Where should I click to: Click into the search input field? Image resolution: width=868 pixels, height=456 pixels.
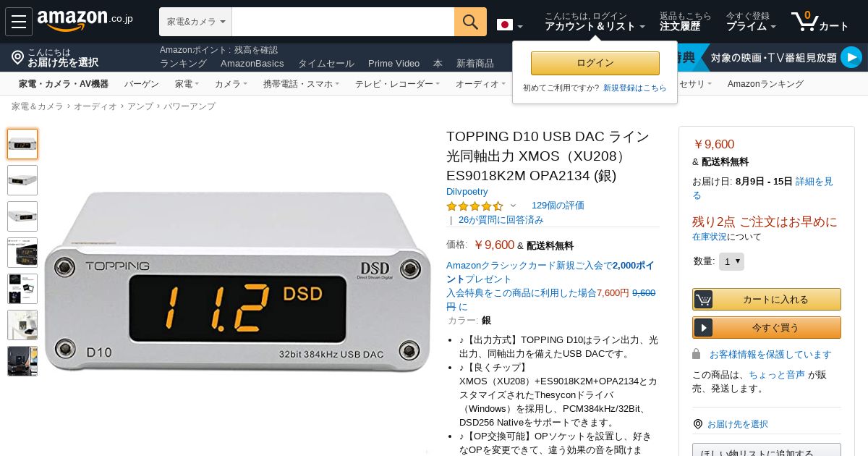point(343,22)
